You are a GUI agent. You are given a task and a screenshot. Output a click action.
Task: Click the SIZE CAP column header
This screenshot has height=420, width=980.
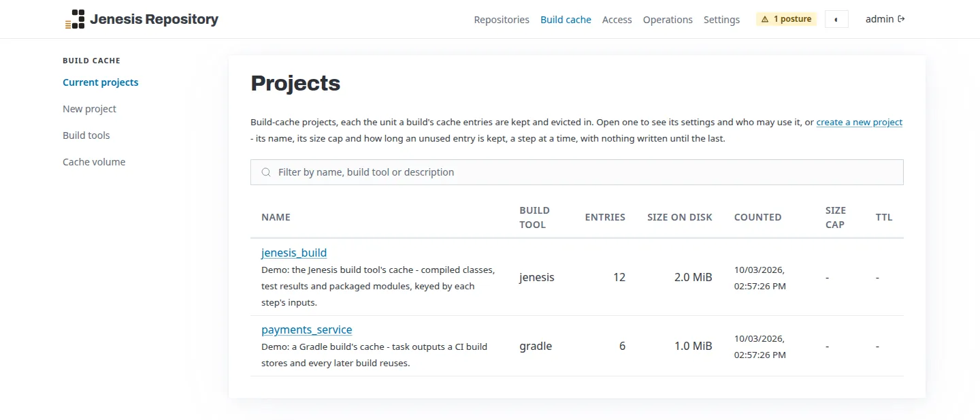[836, 217]
